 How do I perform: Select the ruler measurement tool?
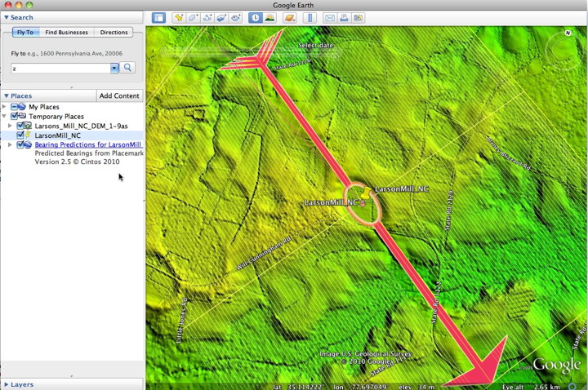click(310, 17)
